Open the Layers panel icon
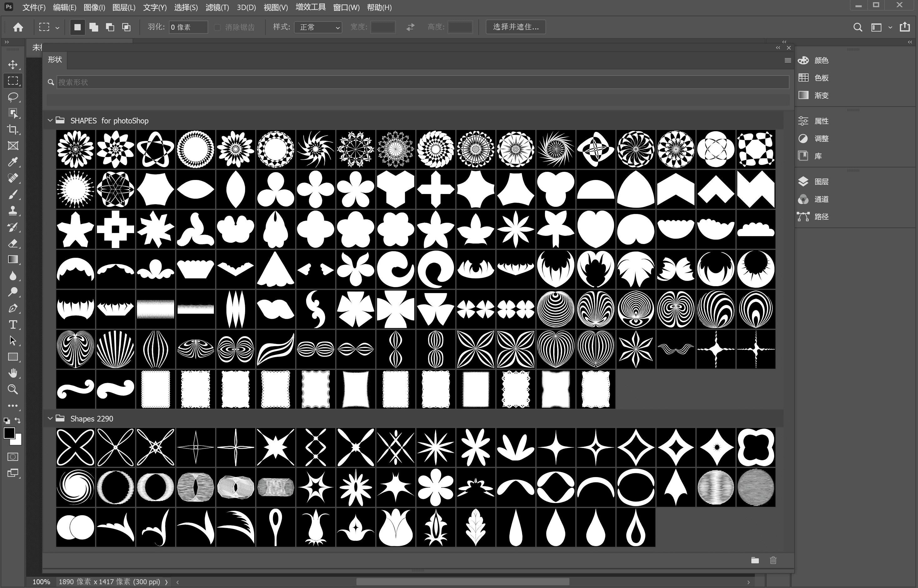The width and height of the screenshot is (918, 588). (803, 181)
